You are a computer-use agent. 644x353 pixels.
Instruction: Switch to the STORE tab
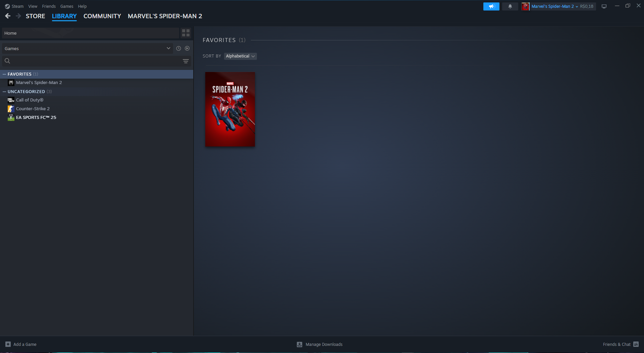click(x=35, y=16)
